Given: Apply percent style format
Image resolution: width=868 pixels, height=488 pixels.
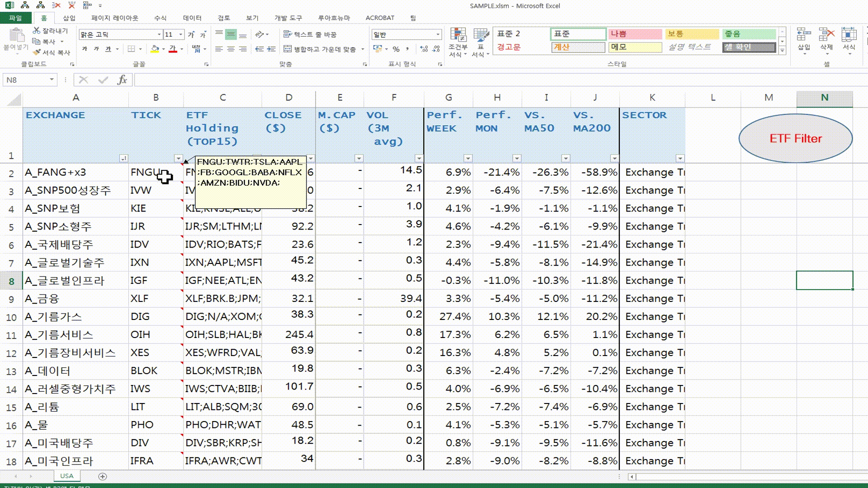Looking at the screenshot, I should (396, 49).
